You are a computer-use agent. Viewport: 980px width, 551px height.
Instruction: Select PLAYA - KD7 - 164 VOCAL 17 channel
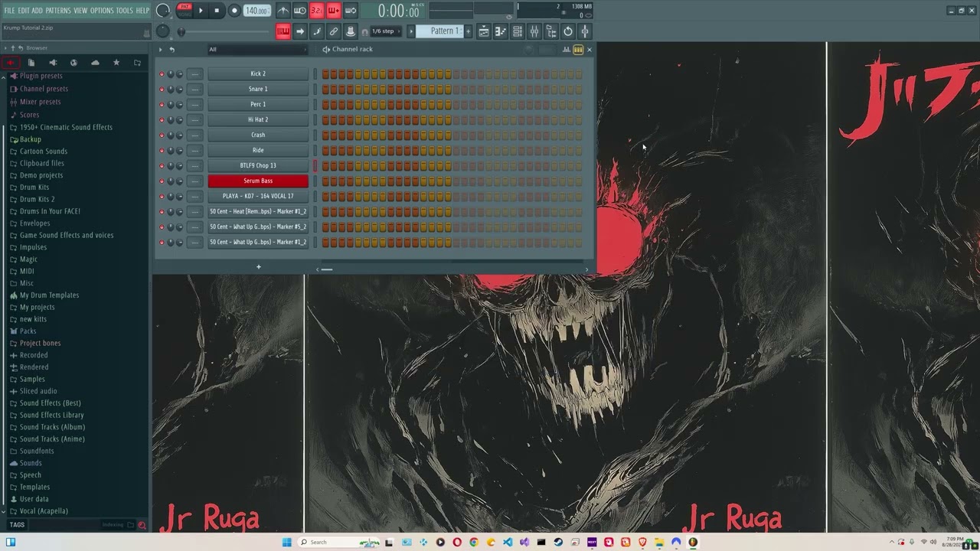click(258, 197)
